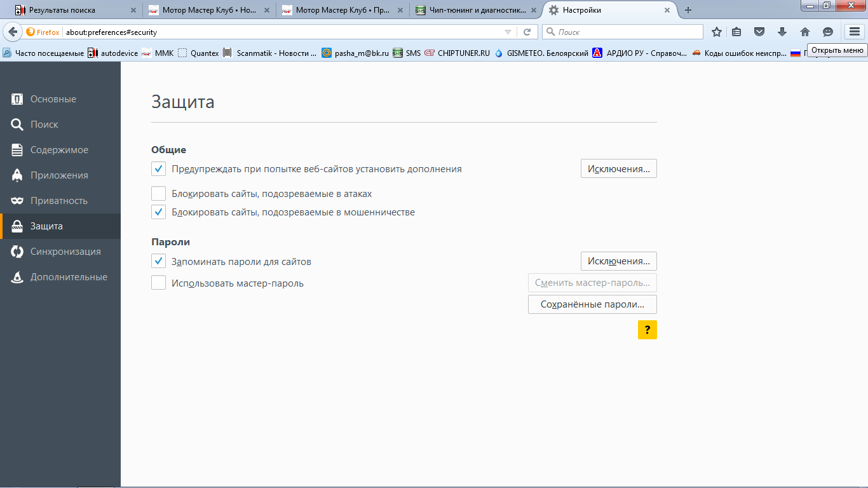Reload the page with the refresh icon
868x488 pixels.
(x=527, y=32)
